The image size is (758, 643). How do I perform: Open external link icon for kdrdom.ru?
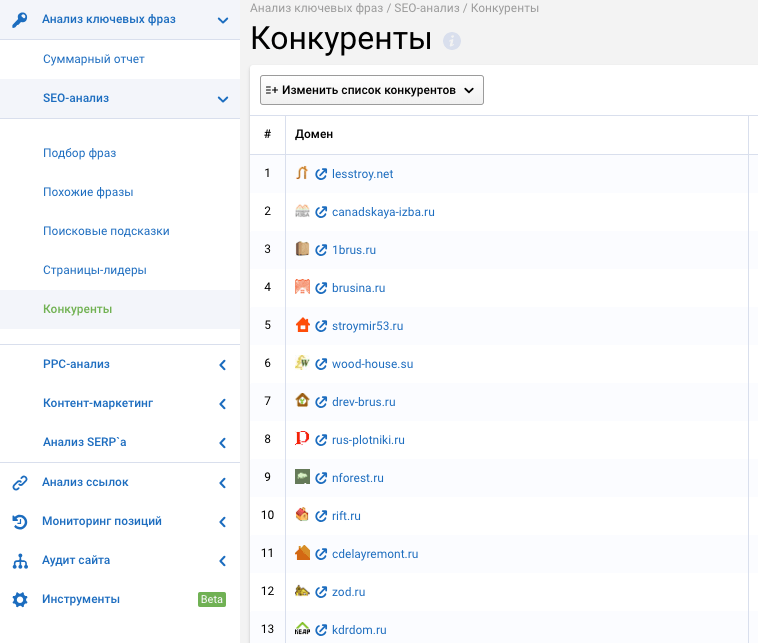click(321, 630)
